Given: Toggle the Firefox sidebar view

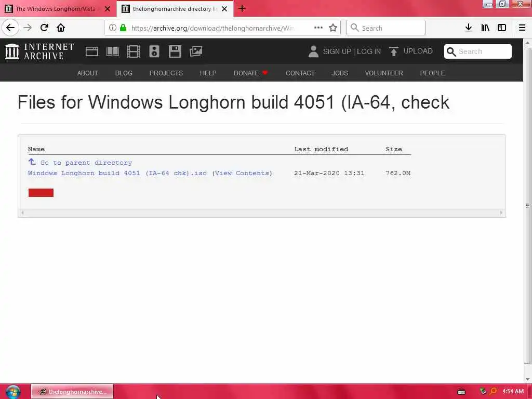Looking at the screenshot, I should 502,28.
